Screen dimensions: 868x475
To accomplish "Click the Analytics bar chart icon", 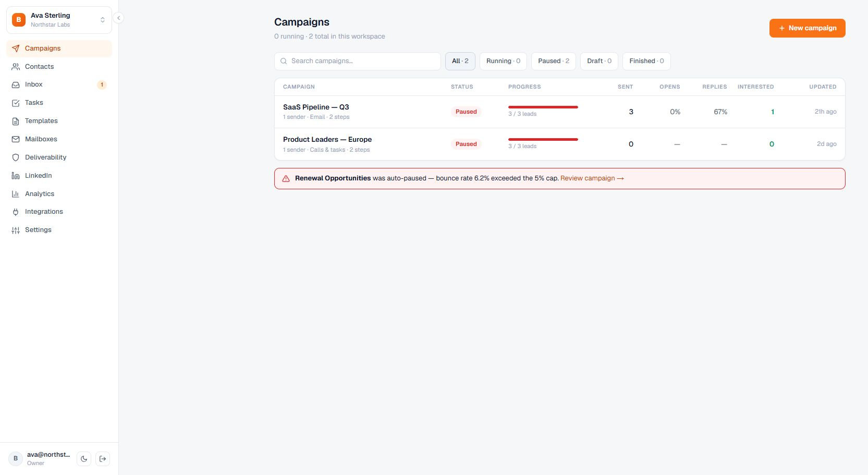I will click(x=16, y=194).
